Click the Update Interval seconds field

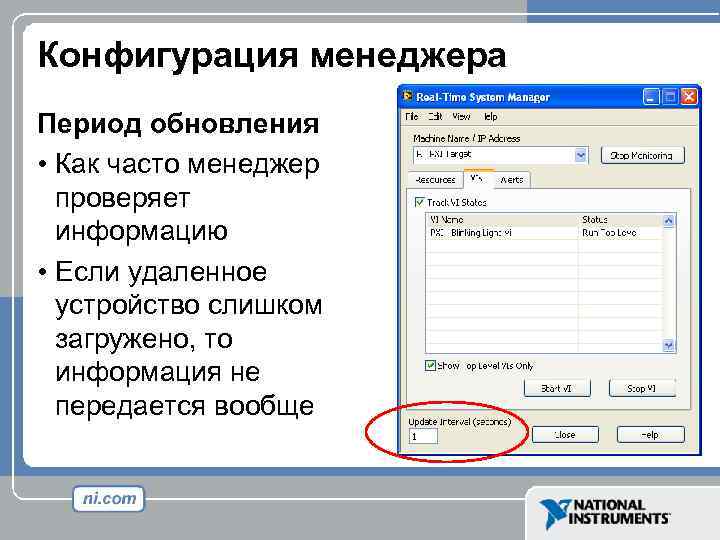[423, 436]
